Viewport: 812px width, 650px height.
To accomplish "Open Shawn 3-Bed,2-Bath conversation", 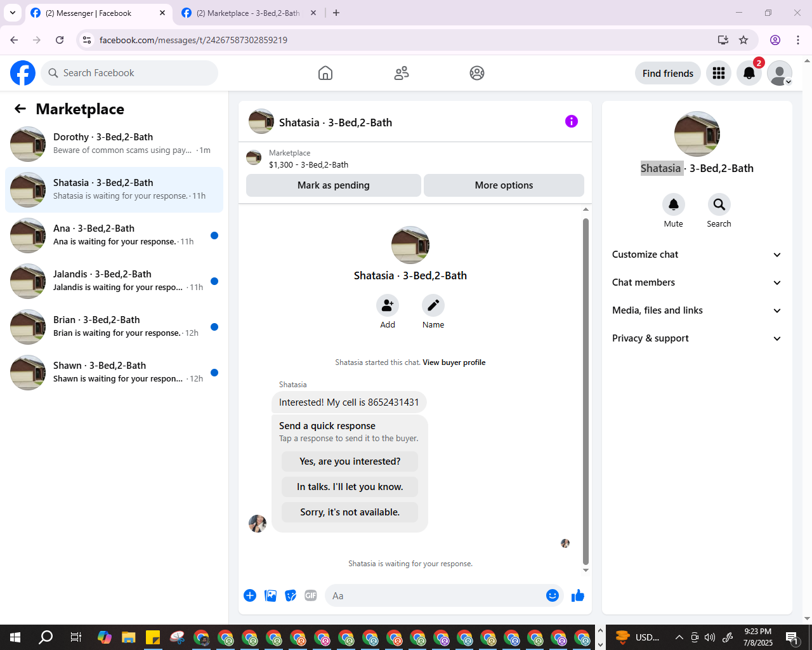I will click(x=114, y=373).
